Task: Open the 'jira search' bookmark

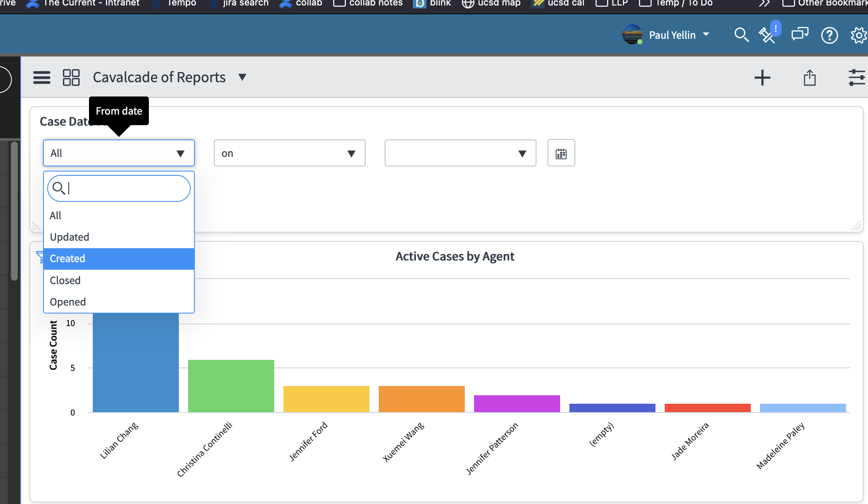Action: [239, 3]
